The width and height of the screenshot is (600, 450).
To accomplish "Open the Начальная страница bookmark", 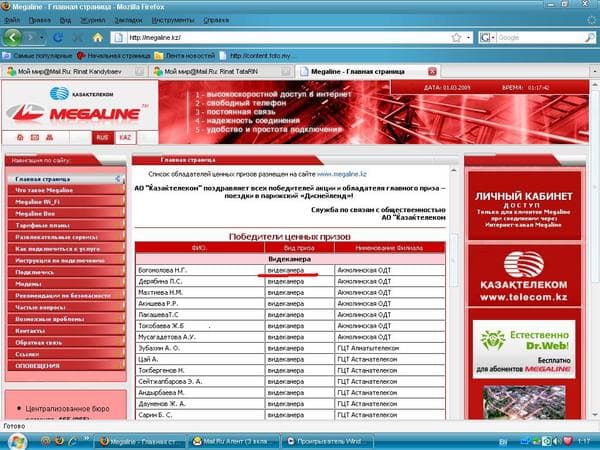I will 113,56.
